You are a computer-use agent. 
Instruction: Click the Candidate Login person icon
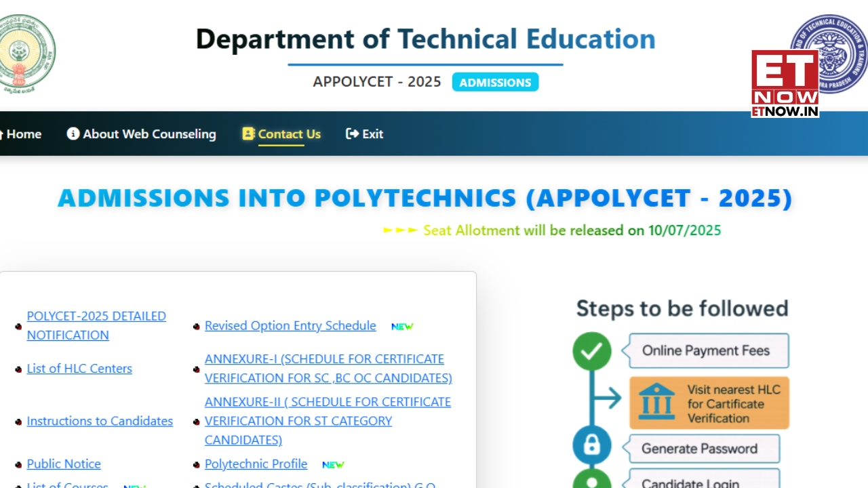(x=592, y=481)
